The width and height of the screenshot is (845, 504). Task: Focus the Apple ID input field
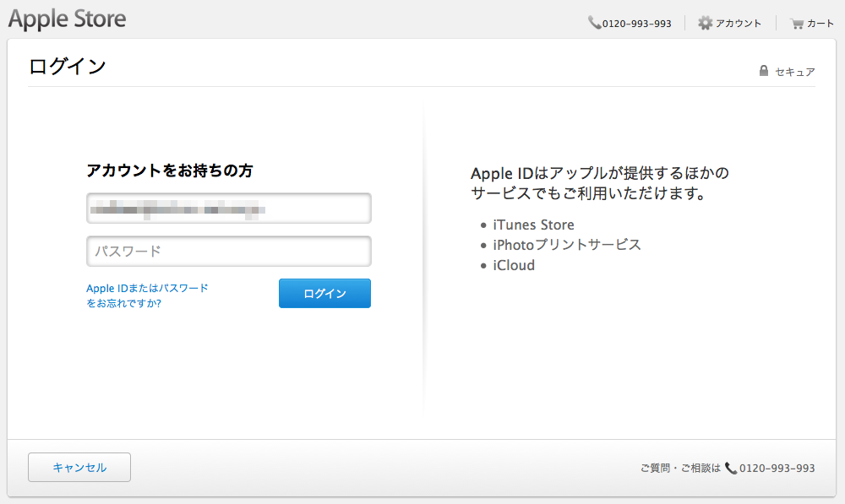click(229, 209)
